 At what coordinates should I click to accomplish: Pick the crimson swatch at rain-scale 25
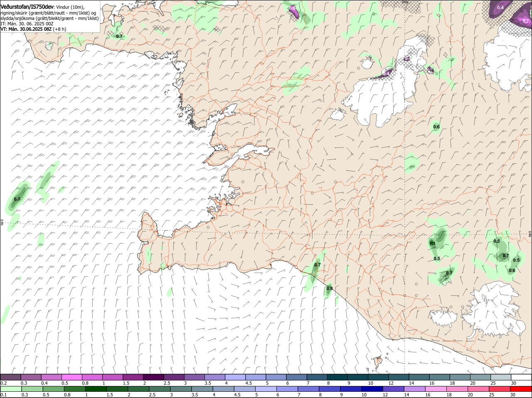[x=500, y=389]
